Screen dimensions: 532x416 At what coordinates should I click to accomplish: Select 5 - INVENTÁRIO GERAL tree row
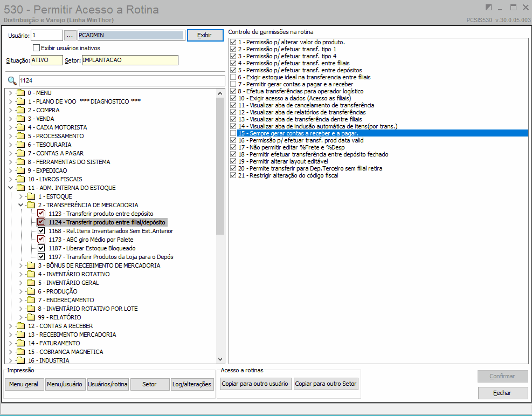[68, 283]
